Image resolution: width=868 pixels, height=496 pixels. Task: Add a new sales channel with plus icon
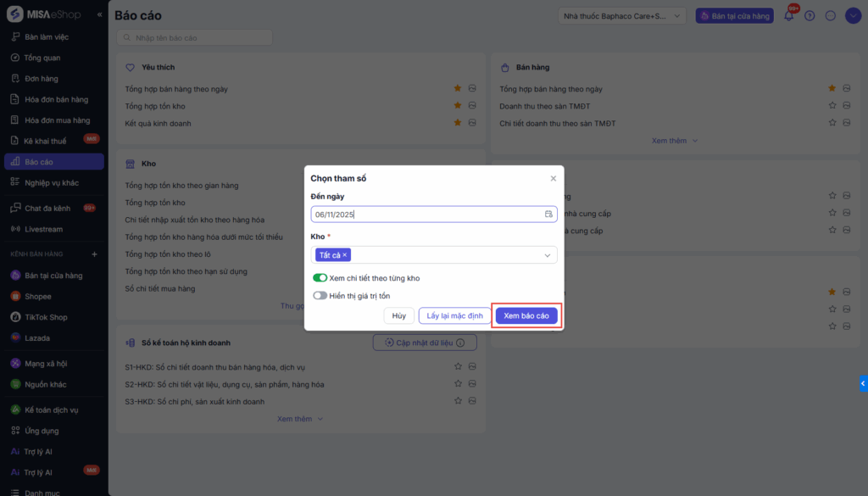[94, 254]
